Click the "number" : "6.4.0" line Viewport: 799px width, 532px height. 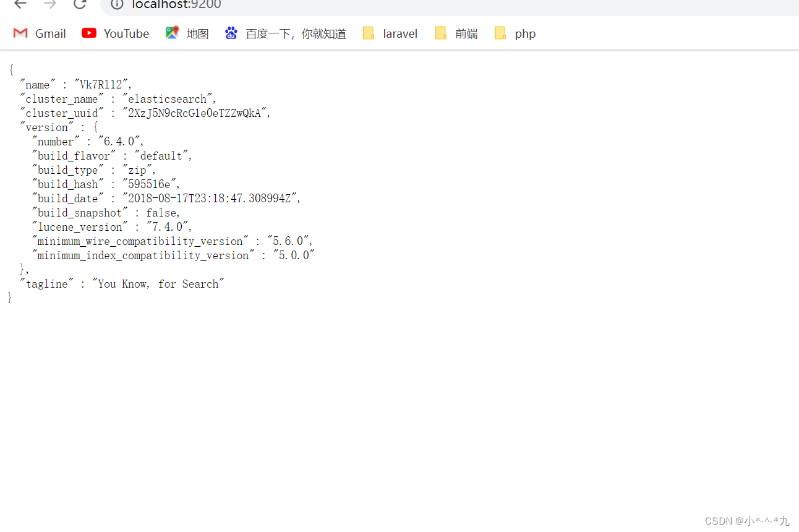[x=88, y=142]
